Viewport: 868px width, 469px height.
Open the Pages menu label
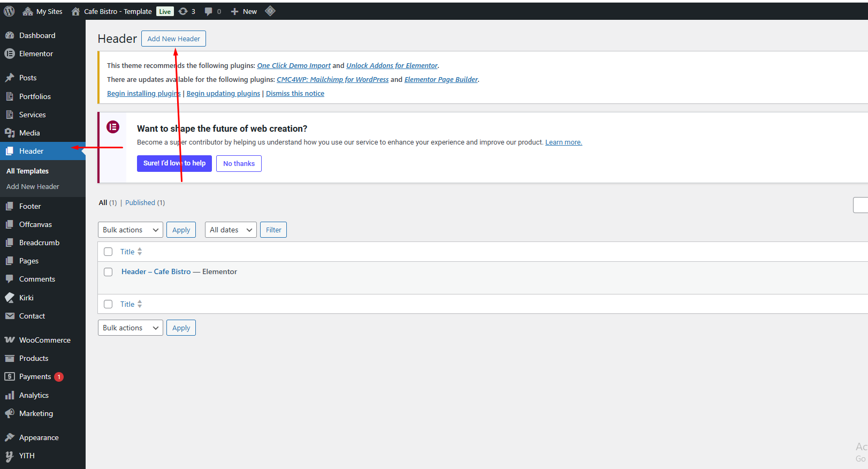[x=29, y=261]
